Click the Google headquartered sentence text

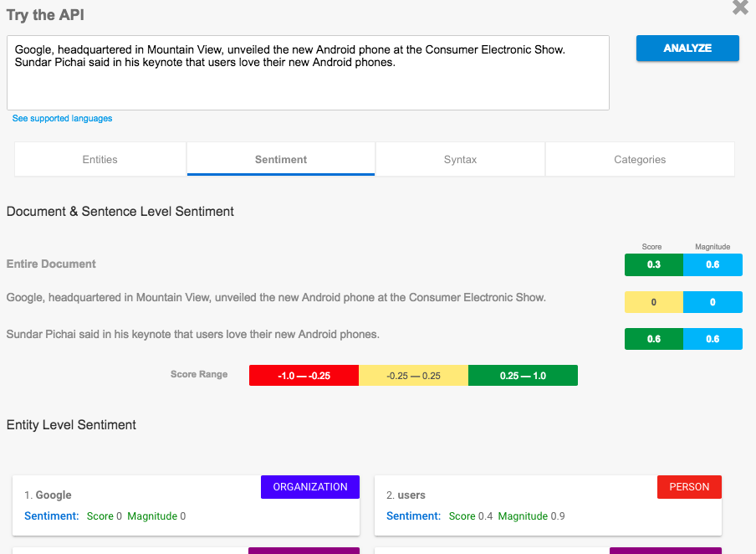click(x=276, y=297)
